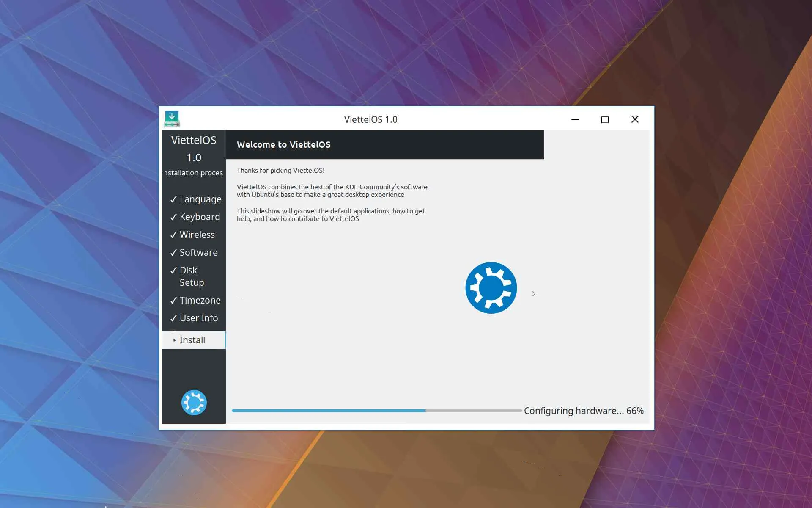Close the ViettelOS 1.0 installer window
The image size is (812, 508).
[635, 119]
